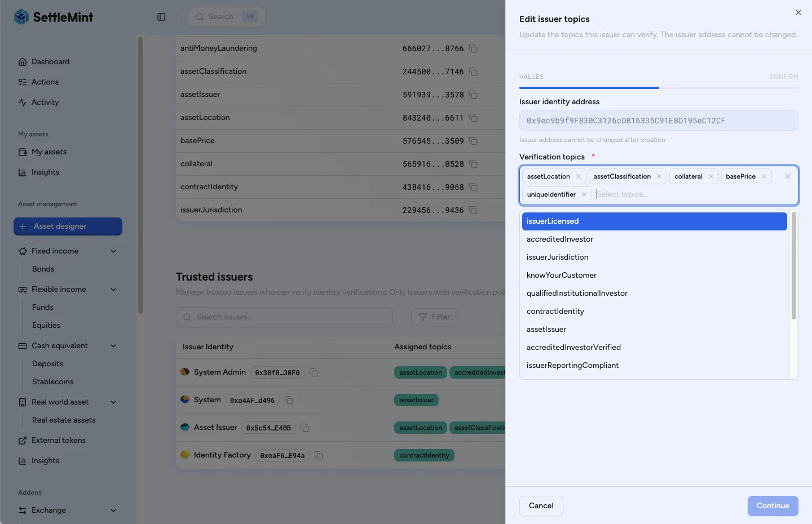The image size is (812, 524).
Task: Open the Activity page icon
Action: pos(23,102)
